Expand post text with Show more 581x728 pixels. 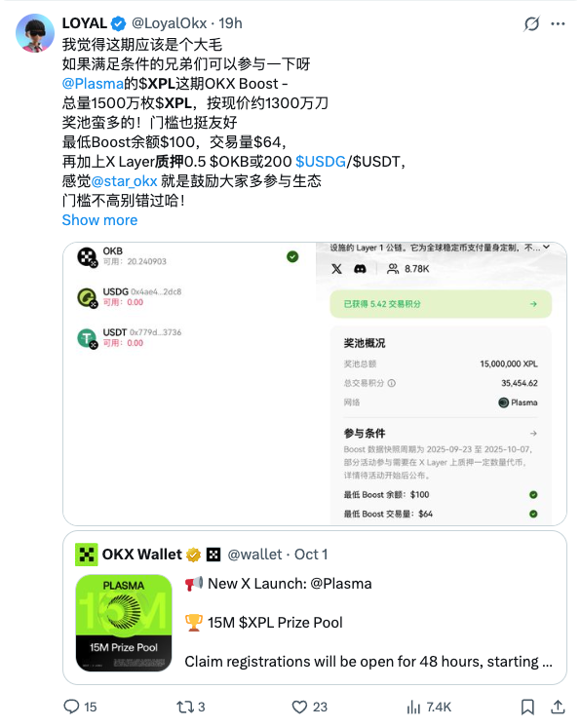[x=99, y=220]
